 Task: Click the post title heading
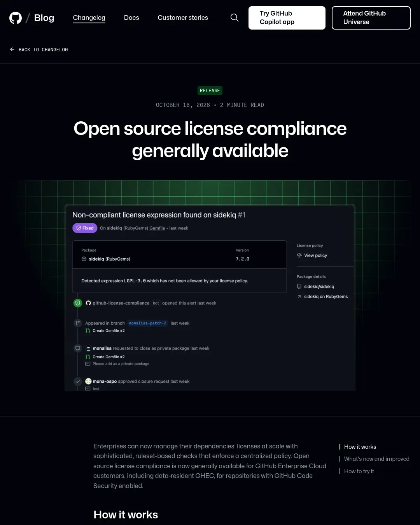click(x=210, y=140)
